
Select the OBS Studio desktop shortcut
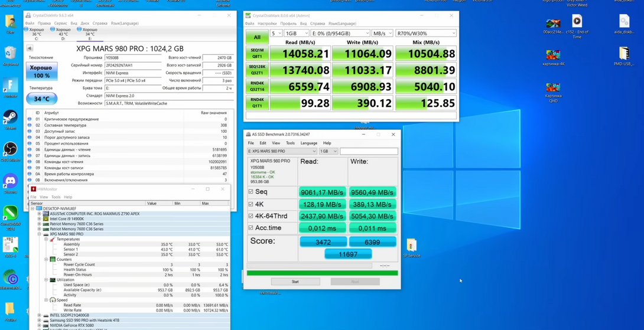click(x=10, y=151)
